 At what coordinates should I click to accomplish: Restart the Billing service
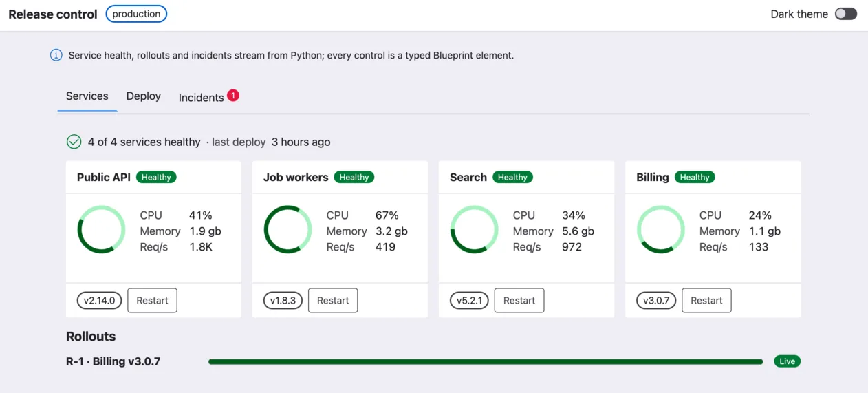(x=706, y=301)
